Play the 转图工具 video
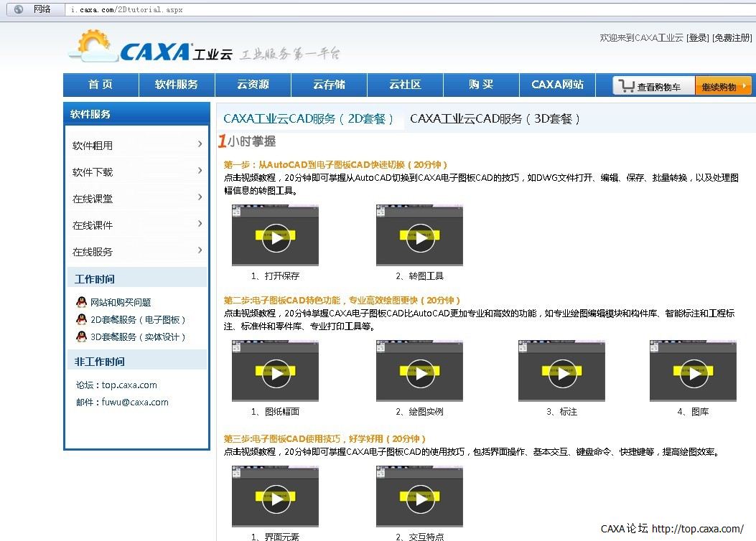The width and height of the screenshot is (756, 541). (419, 235)
